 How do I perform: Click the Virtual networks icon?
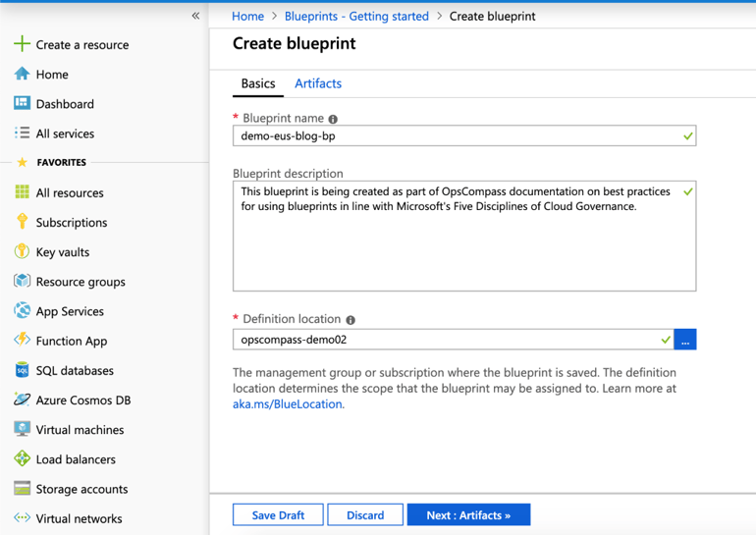22,517
